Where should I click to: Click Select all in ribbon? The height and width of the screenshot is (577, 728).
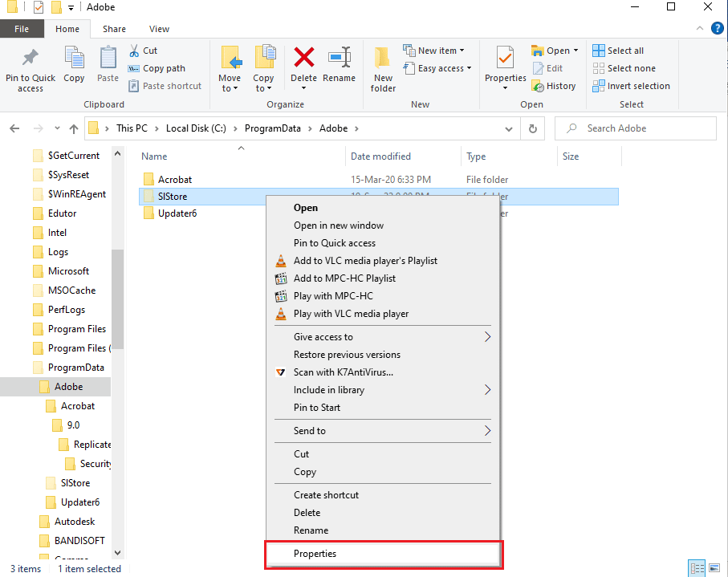618,51
